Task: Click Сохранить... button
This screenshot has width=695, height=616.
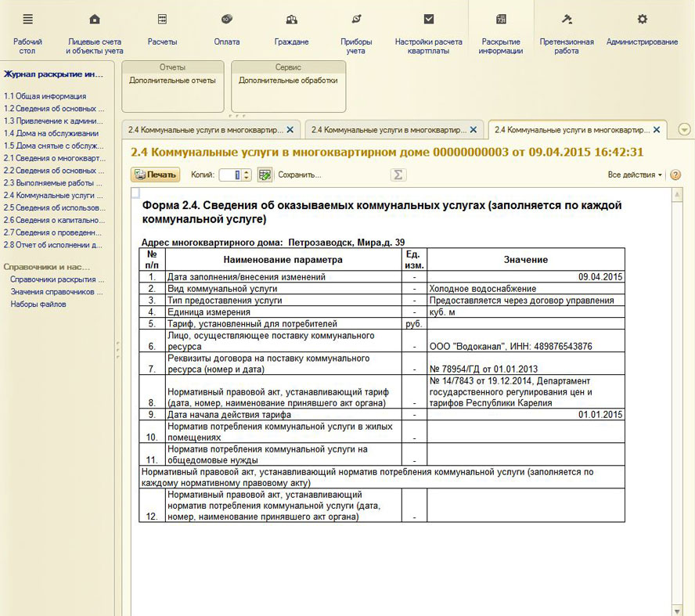Action: pyautogui.click(x=299, y=175)
